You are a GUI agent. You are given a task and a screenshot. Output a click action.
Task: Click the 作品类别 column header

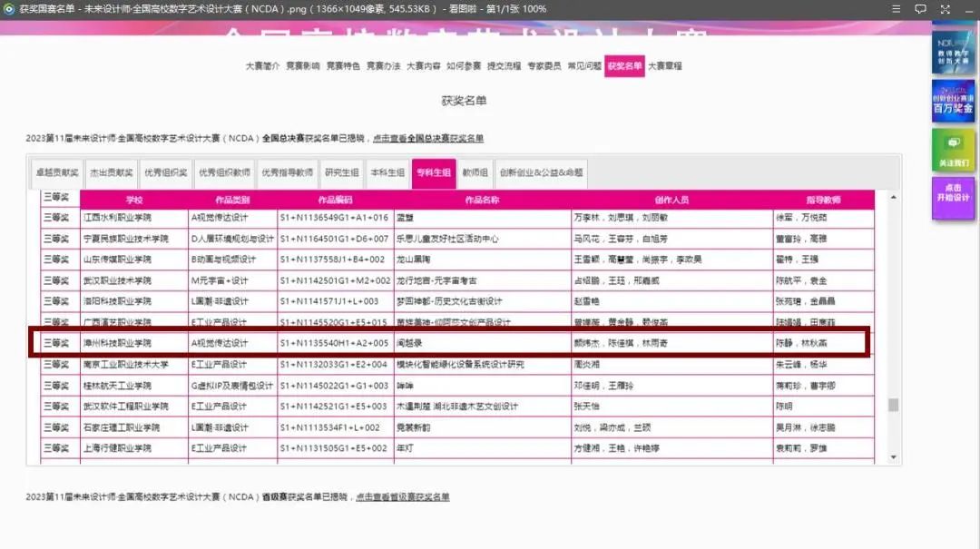(x=232, y=201)
